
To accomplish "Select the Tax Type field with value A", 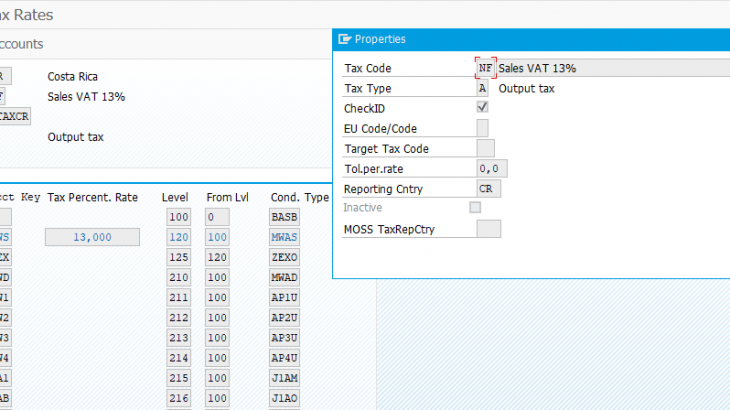I will 483,88.
